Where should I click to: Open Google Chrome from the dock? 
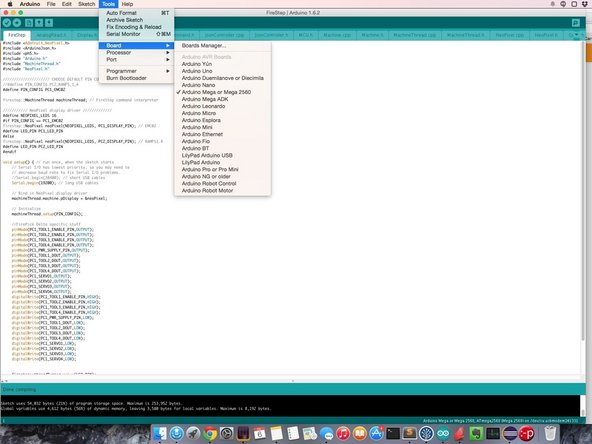tap(210, 433)
